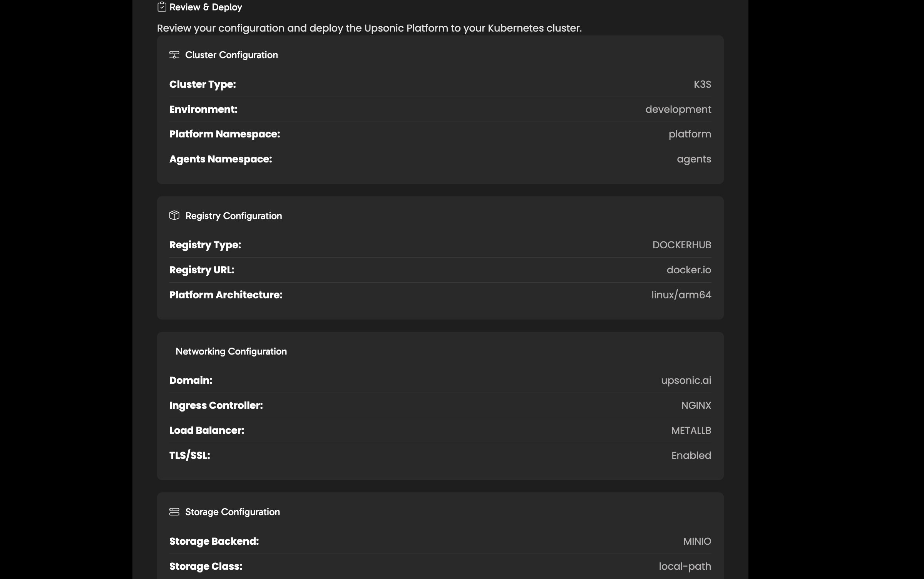The height and width of the screenshot is (579, 924).
Task: Click the checkmark inside the clipboard icon
Action: [162, 7]
